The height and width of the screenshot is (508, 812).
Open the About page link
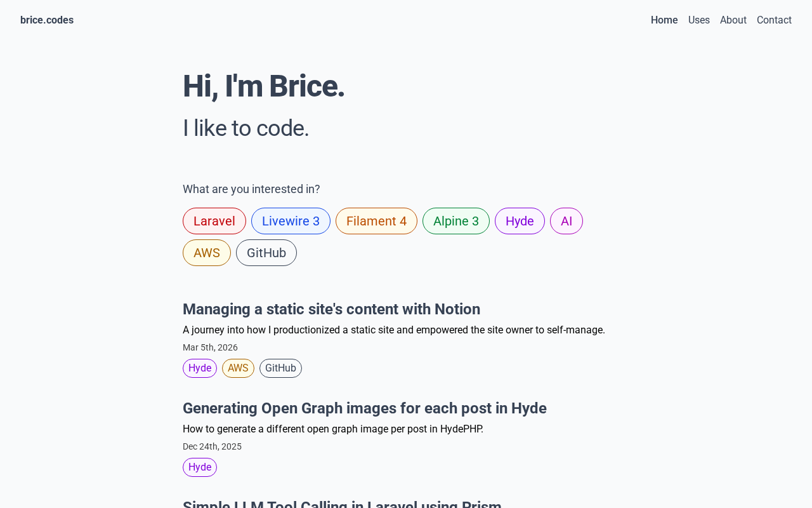pyautogui.click(x=733, y=20)
